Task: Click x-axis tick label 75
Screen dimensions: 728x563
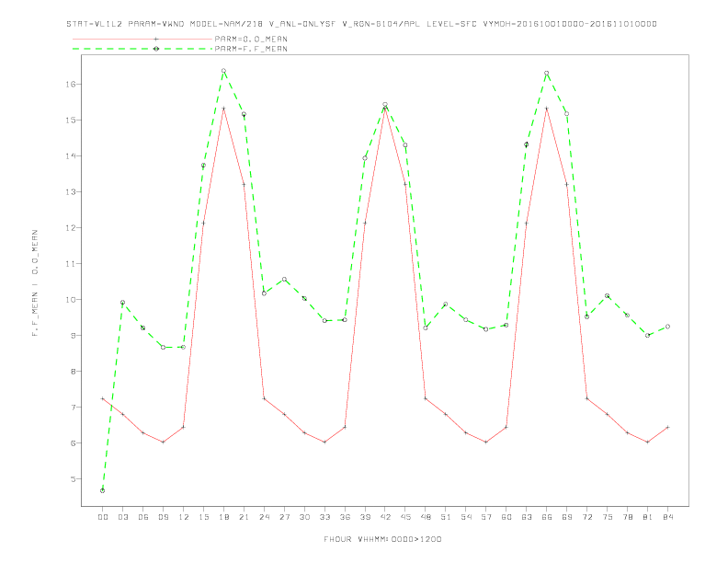Action: click(608, 517)
